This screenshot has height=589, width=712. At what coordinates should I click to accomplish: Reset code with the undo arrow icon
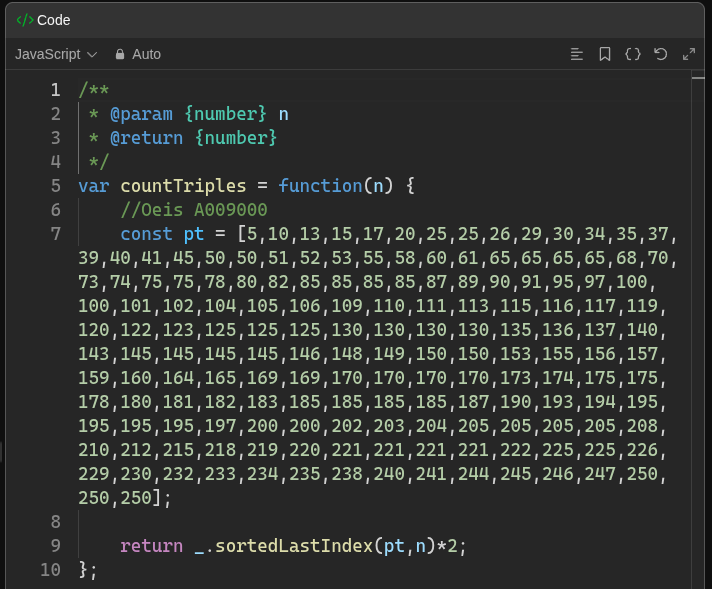(660, 54)
